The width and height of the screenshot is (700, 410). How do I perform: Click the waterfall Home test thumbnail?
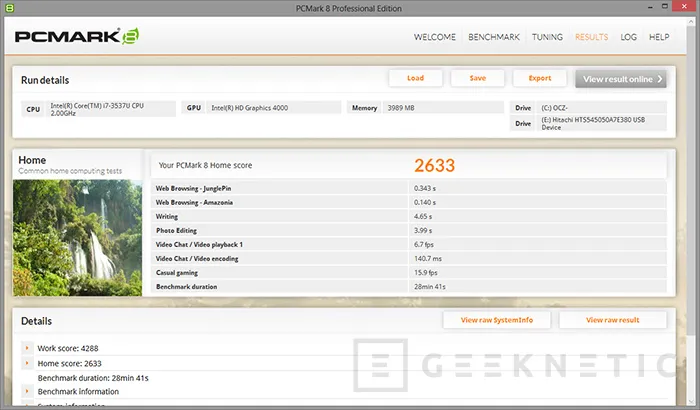77,238
